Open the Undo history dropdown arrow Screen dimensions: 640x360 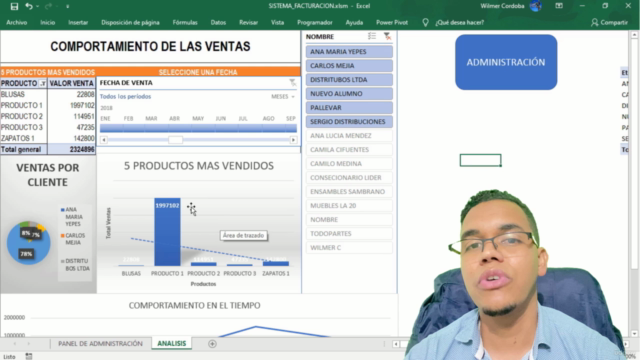point(37,7)
